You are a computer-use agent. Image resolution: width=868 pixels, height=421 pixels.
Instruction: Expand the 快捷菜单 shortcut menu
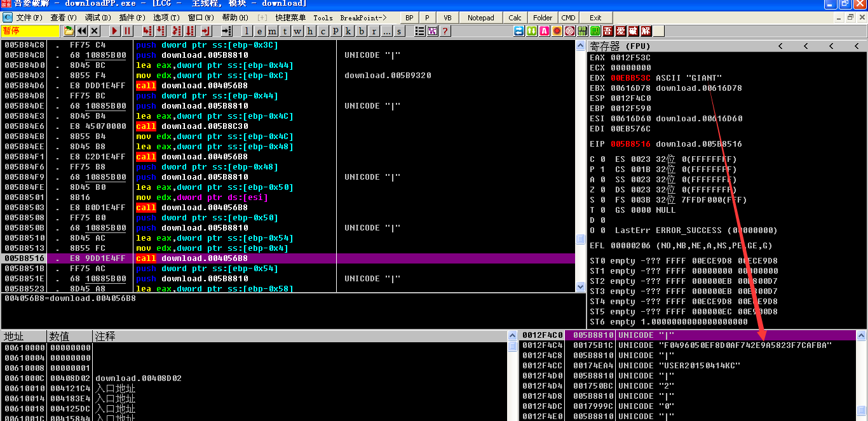pyautogui.click(x=290, y=18)
